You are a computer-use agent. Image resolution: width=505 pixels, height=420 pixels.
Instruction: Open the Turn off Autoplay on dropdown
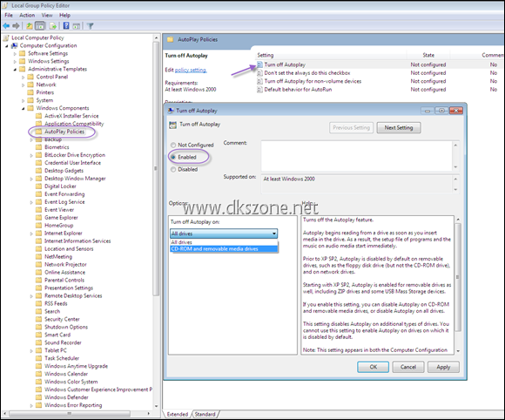point(224,234)
